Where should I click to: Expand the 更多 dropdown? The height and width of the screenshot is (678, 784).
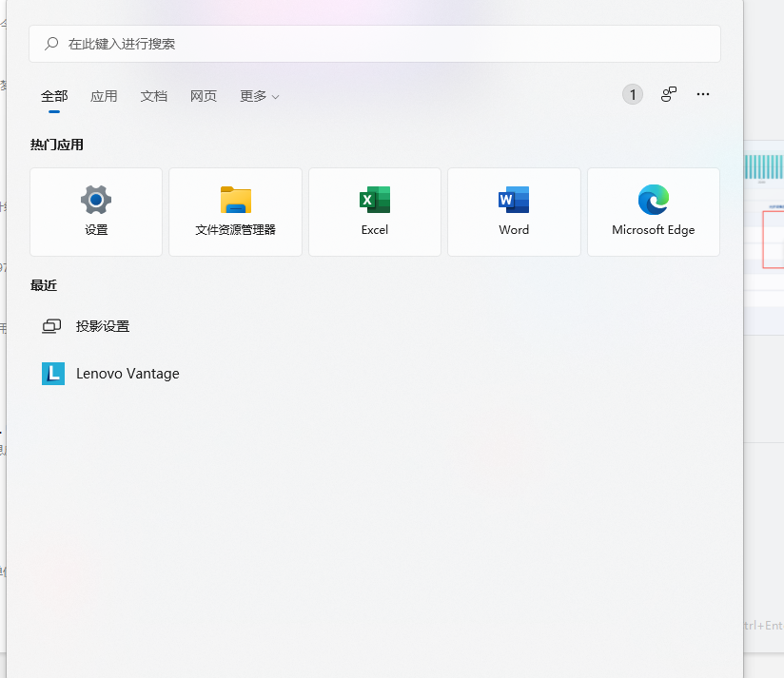pos(259,96)
